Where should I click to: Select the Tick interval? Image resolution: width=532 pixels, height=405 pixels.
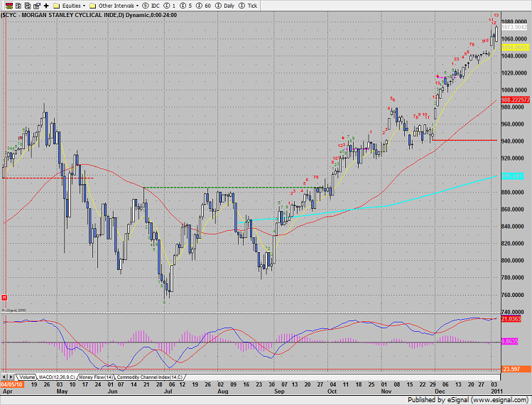click(248, 6)
